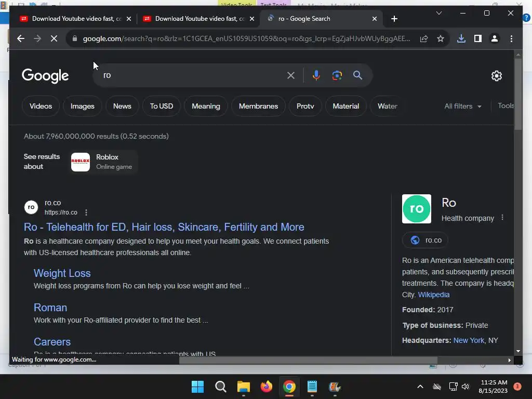View site information via lock icon

(x=75, y=38)
